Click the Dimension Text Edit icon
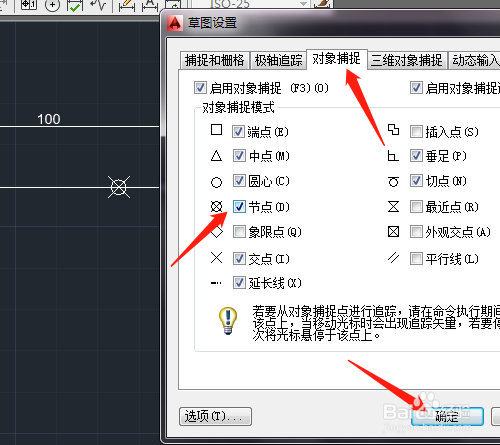The image size is (500, 445). [x=150, y=5]
